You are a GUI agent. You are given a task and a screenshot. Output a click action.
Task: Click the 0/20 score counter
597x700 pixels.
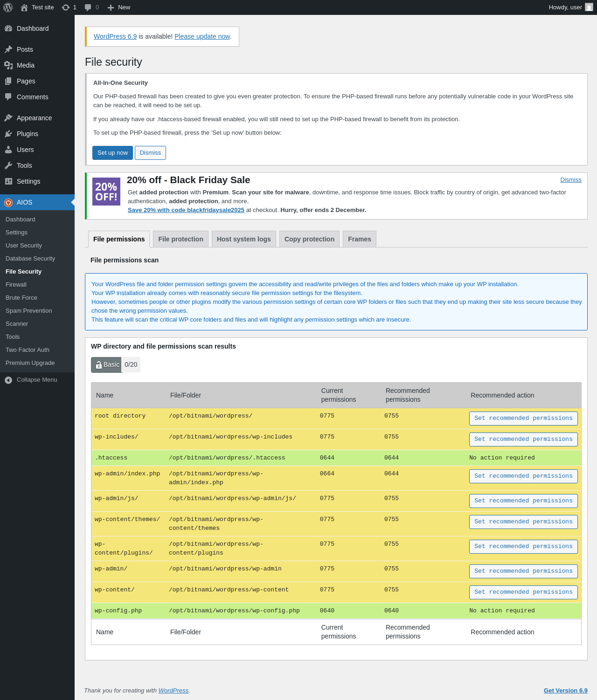click(x=131, y=365)
